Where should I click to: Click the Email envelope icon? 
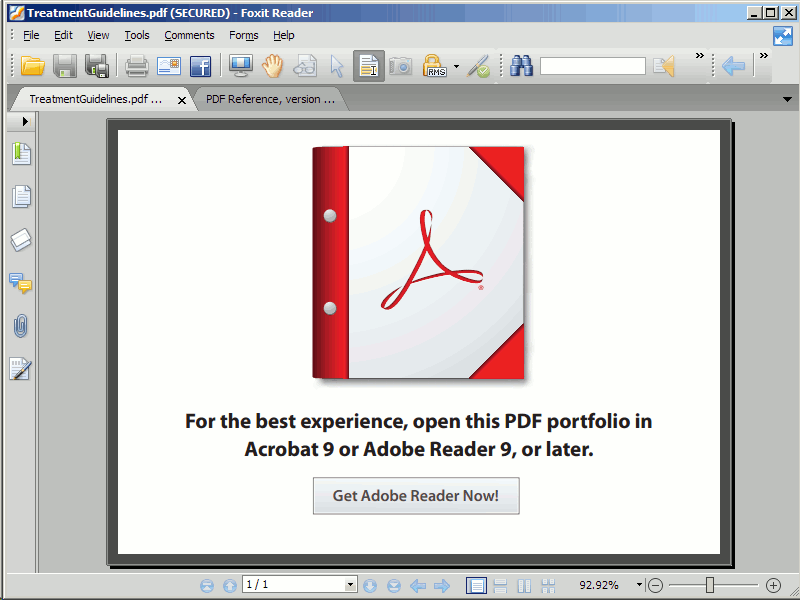point(169,66)
